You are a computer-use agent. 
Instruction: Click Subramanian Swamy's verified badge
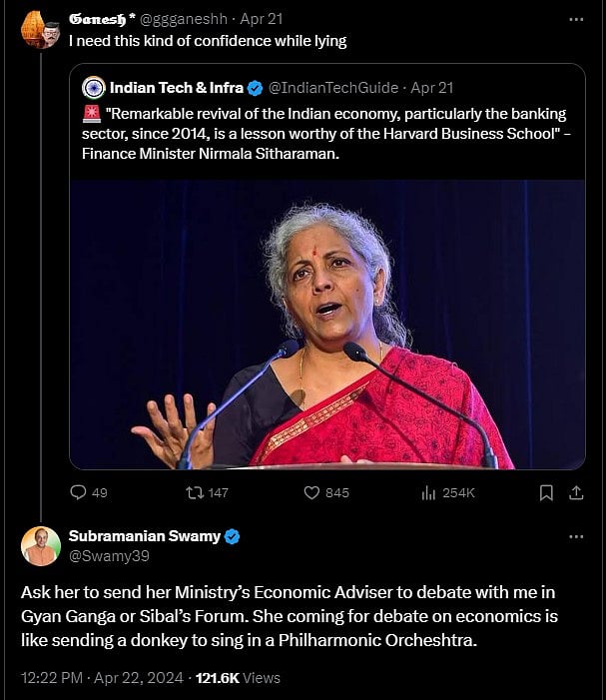coord(233,536)
